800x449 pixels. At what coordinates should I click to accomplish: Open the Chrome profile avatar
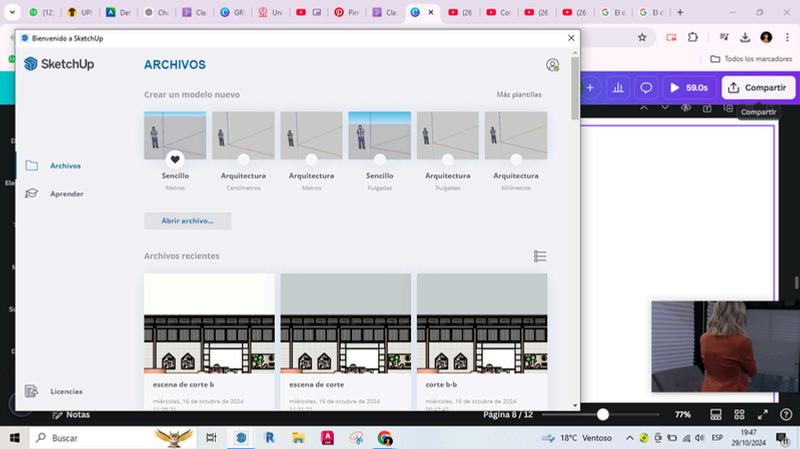coord(766,37)
